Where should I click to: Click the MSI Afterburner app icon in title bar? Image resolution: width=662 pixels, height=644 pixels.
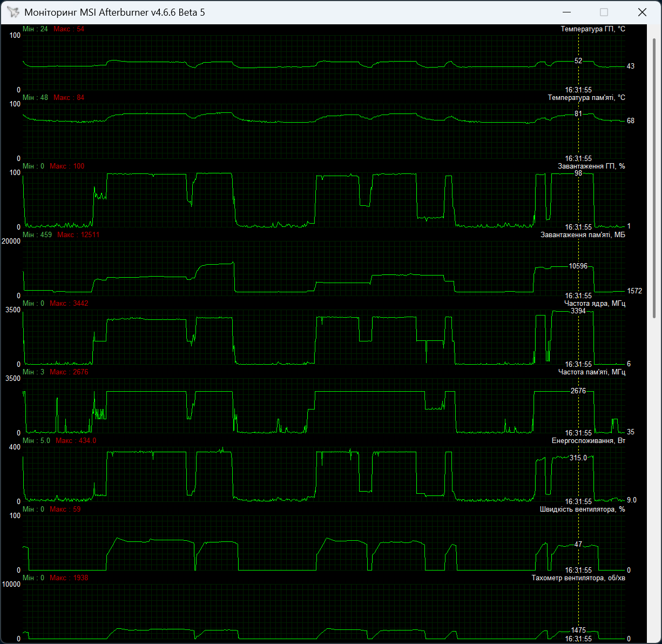pos(13,12)
